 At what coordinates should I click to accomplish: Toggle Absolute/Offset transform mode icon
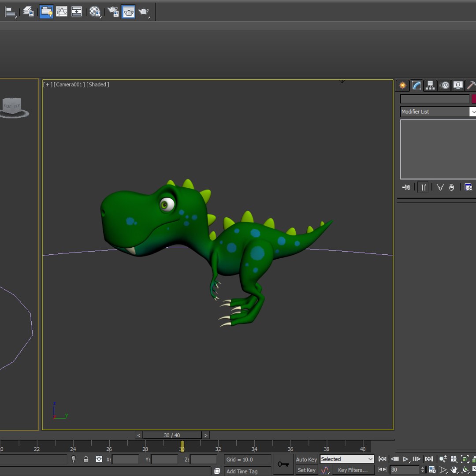click(99, 459)
